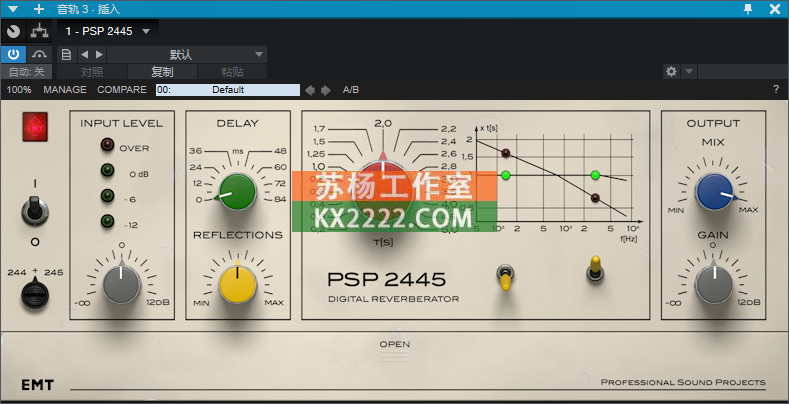The height and width of the screenshot is (404, 789).
Task: Click the MANAGE presets button
Action: tap(65, 90)
